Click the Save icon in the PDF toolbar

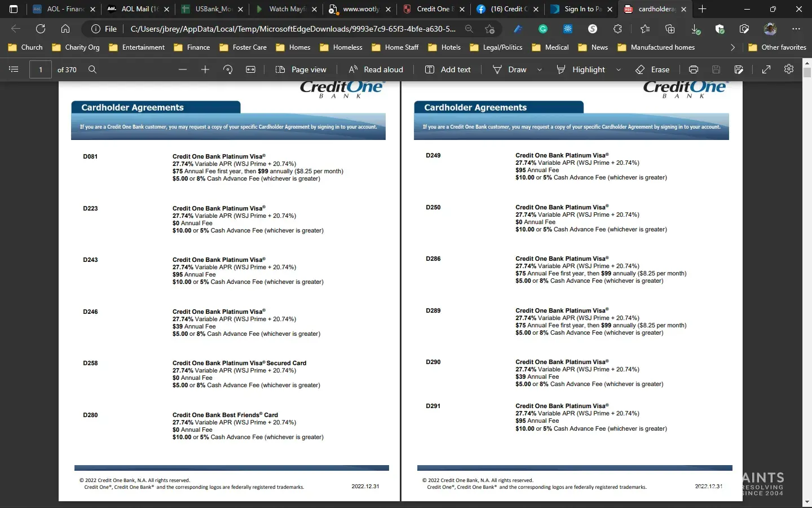[716, 69]
